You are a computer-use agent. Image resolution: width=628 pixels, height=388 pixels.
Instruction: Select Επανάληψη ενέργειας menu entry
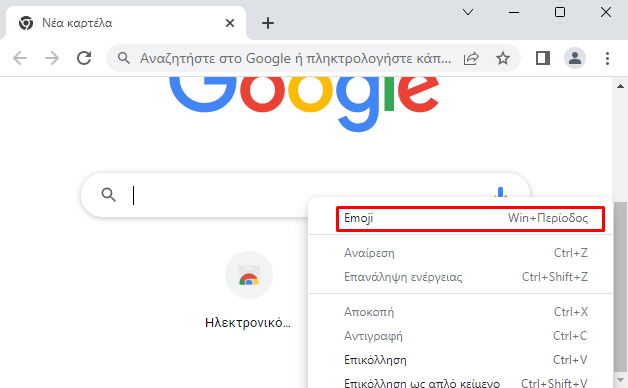pos(461,277)
